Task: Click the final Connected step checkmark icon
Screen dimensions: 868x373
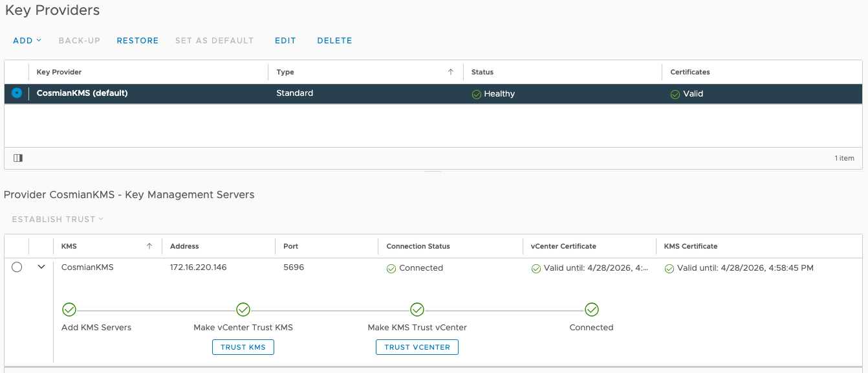Action: (592, 310)
